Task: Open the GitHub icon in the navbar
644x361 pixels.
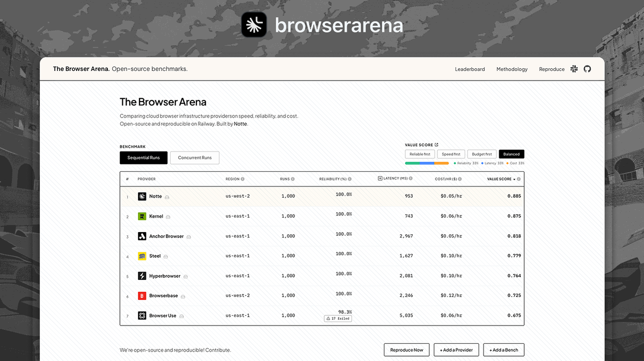Action: (x=587, y=69)
